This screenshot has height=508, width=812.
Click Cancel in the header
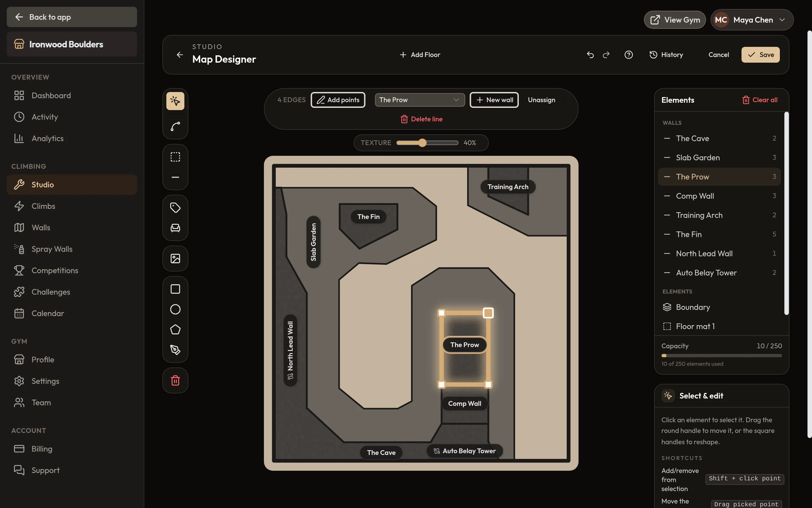coord(718,55)
